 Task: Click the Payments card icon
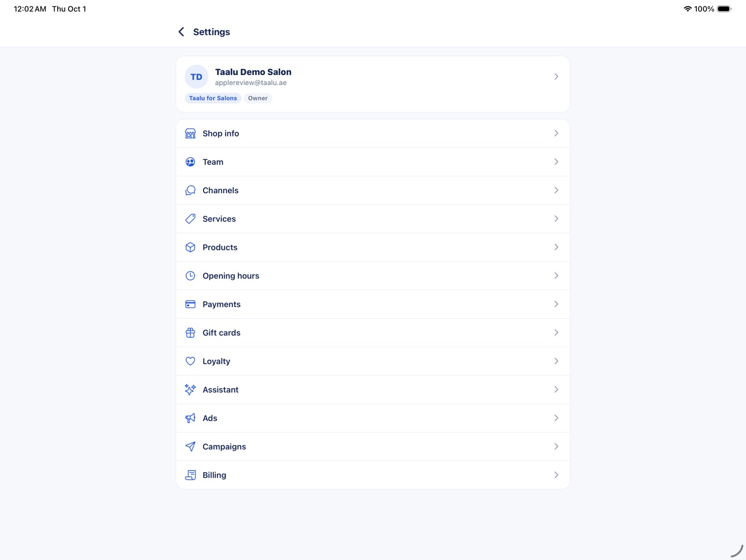click(190, 304)
